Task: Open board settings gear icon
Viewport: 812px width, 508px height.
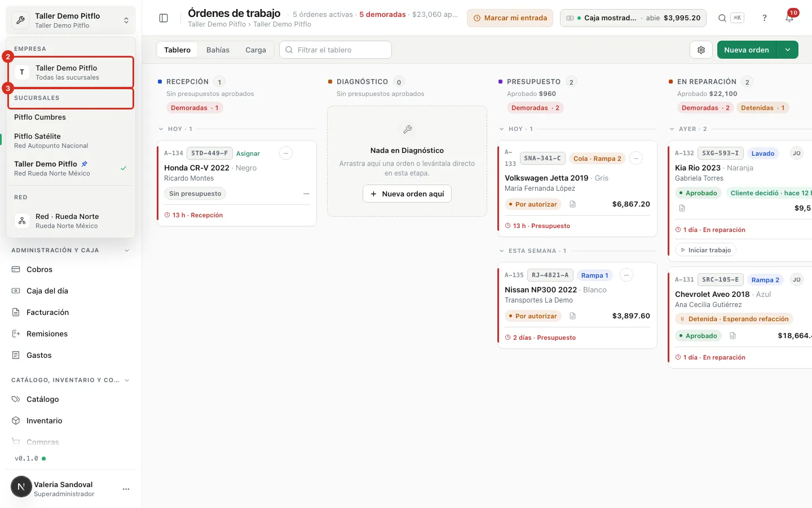Action: click(701, 50)
